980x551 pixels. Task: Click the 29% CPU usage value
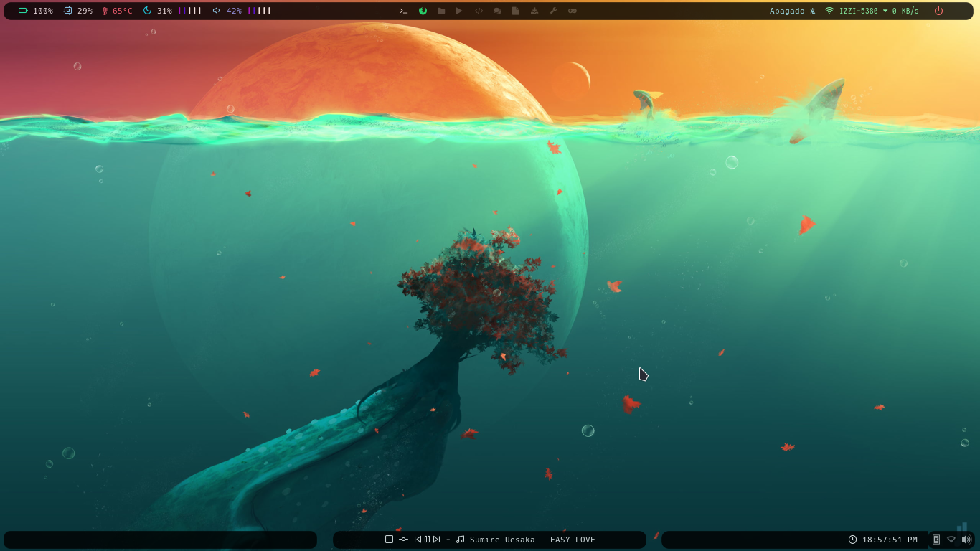[85, 11]
